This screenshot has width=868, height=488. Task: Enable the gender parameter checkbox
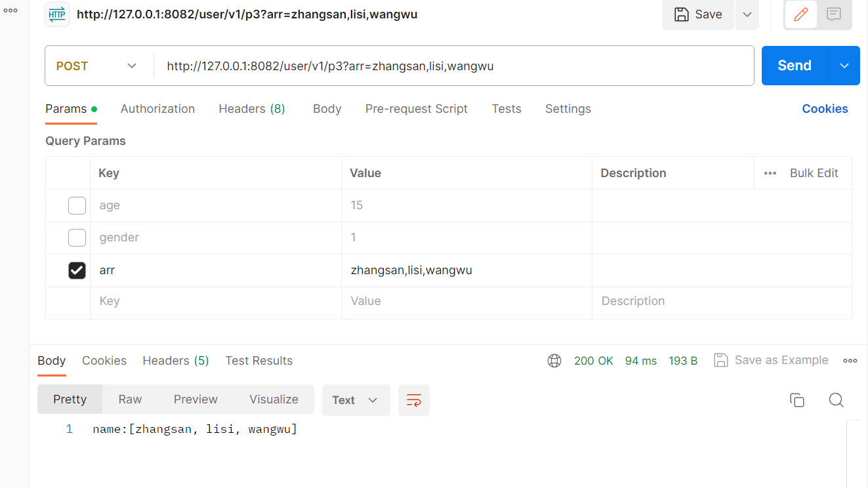pos(77,237)
